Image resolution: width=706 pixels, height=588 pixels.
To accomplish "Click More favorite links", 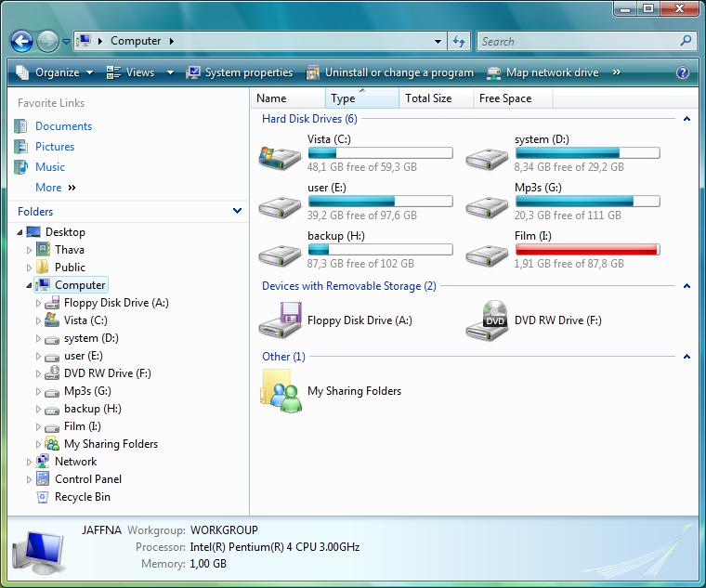I will click(x=56, y=188).
